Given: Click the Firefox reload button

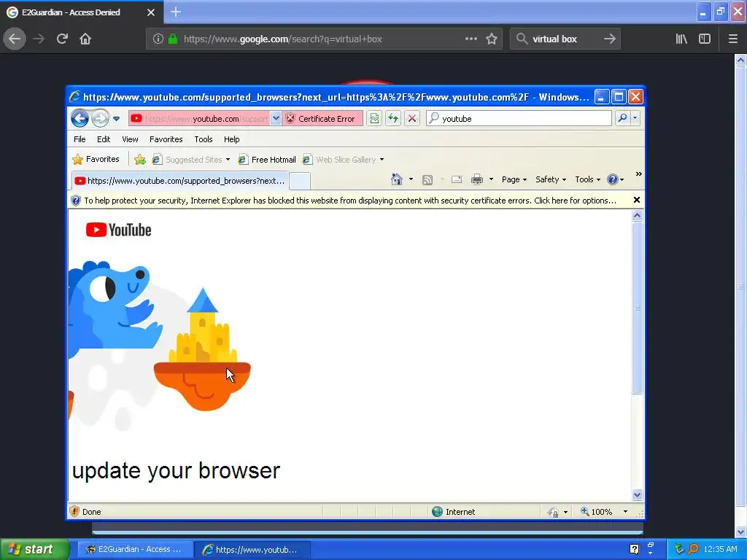Looking at the screenshot, I should point(62,39).
